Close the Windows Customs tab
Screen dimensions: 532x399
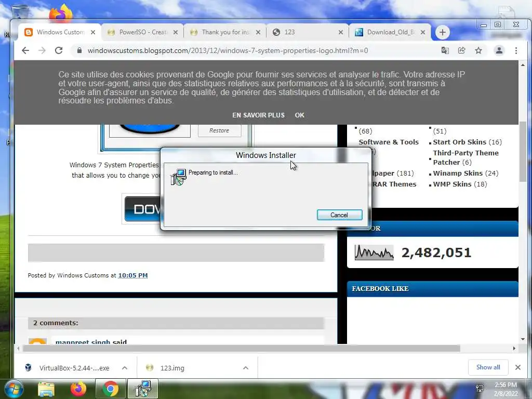[93, 32]
